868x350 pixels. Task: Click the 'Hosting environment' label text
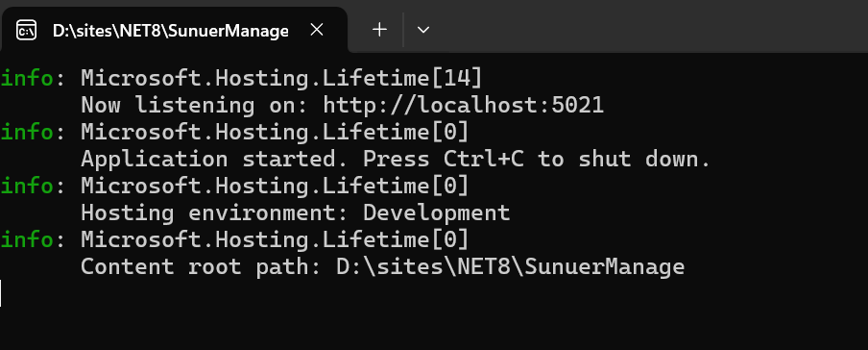pyautogui.click(x=215, y=213)
